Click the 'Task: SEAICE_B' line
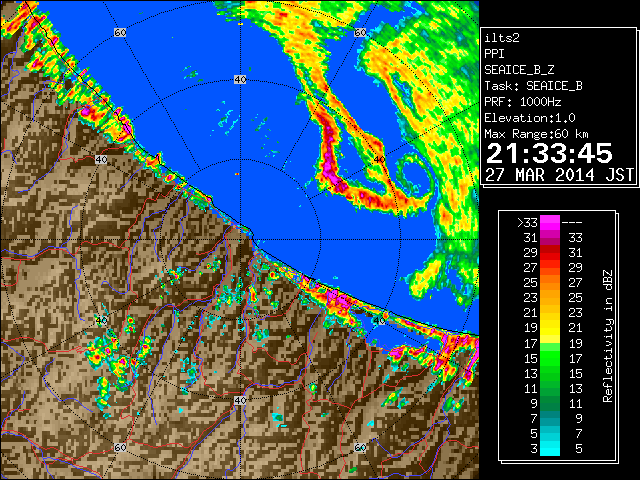This screenshot has width=640, height=480. click(533, 86)
